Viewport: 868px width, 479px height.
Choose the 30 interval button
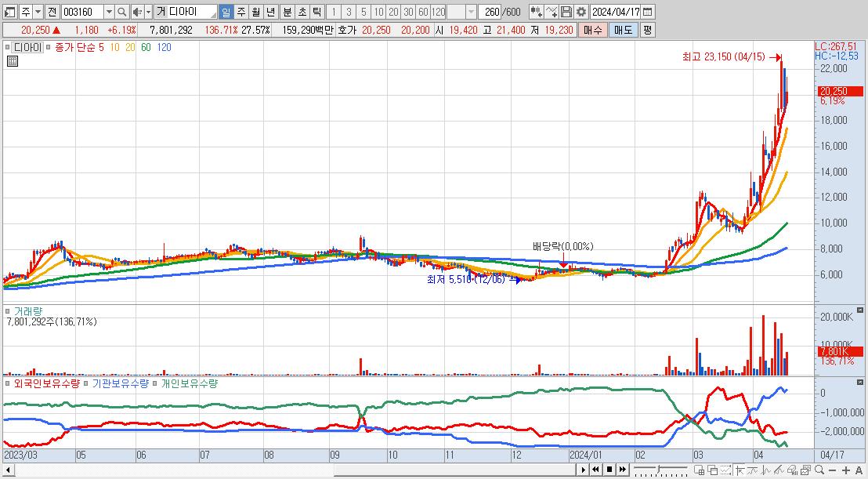point(408,12)
